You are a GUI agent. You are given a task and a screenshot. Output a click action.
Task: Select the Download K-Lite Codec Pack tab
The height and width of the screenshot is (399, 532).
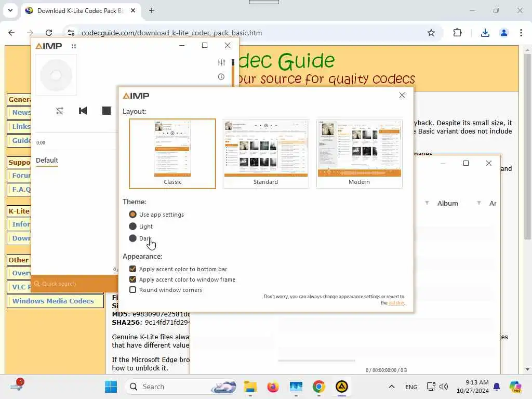click(82, 10)
